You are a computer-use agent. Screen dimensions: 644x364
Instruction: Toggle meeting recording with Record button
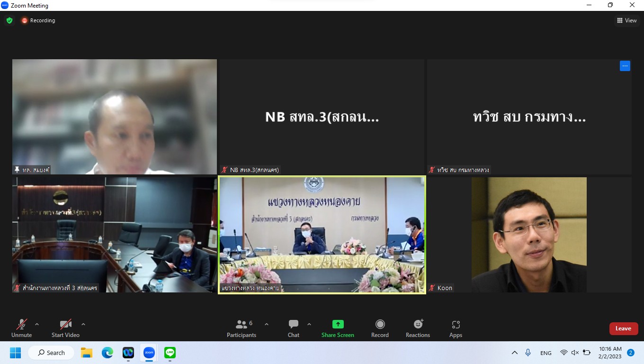(380, 328)
